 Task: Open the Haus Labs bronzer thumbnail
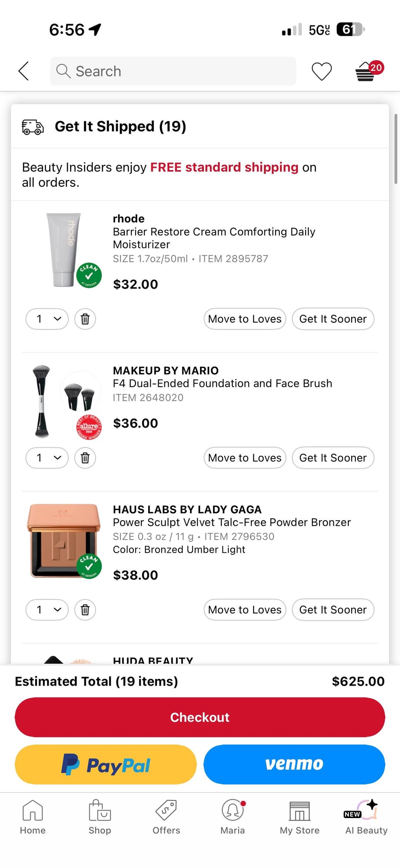point(64,541)
